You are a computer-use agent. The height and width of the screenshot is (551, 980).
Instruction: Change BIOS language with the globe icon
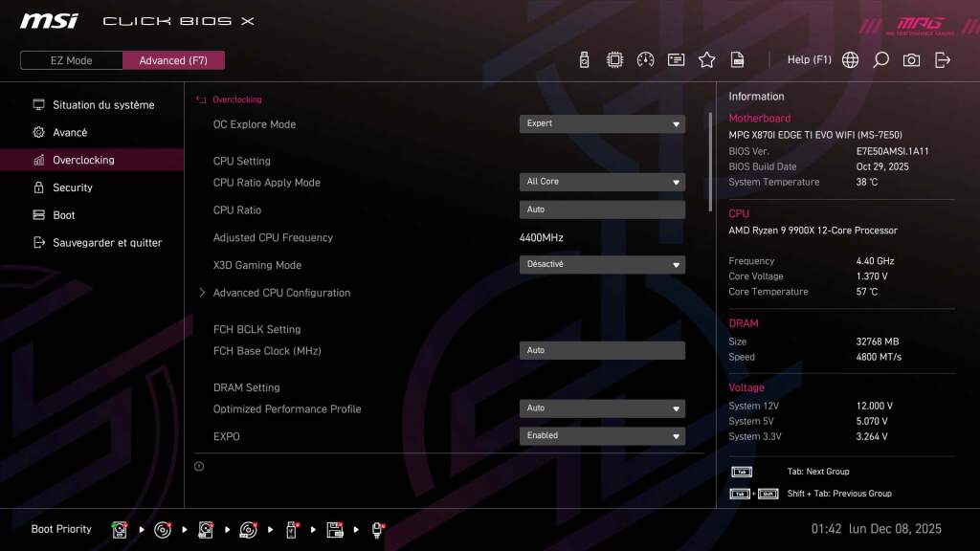[849, 59]
